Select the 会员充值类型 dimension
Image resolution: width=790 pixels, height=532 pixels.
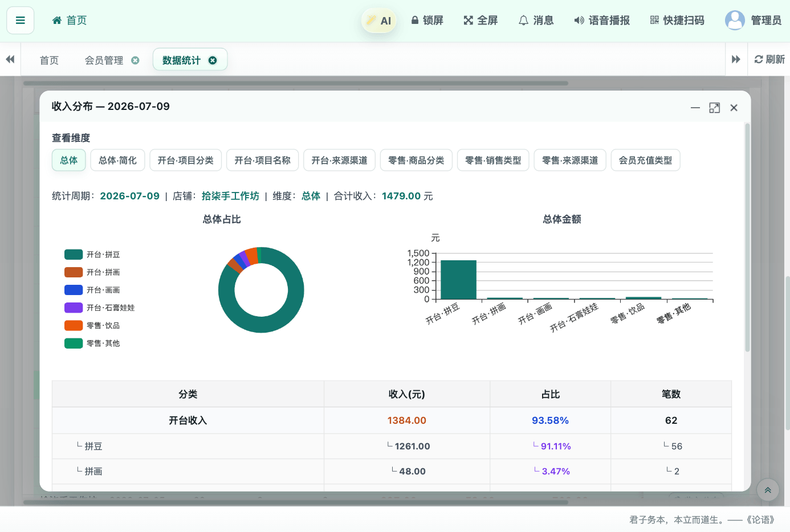point(646,160)
